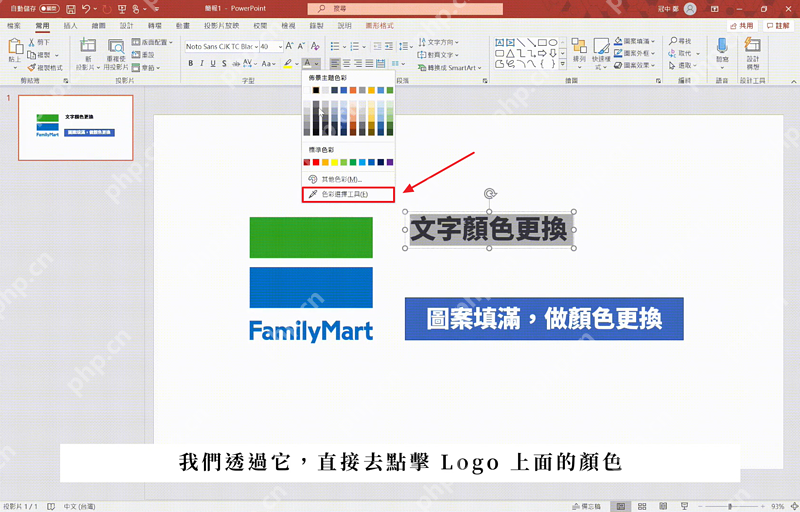The image size is (800, 512).
Task: Choose More Colors (其他色彩) in font color menu
Action: tap(348, 180)
